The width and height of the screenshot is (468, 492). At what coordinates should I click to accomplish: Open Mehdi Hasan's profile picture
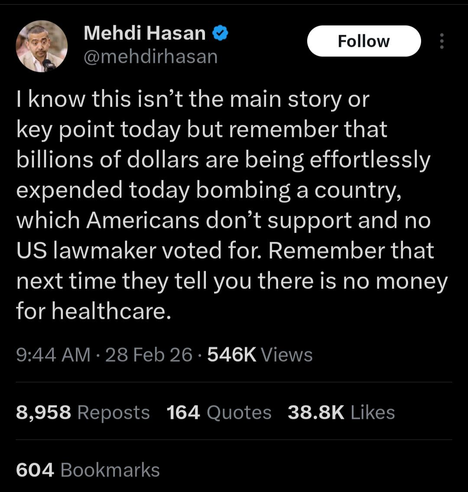tap(42, 46)
